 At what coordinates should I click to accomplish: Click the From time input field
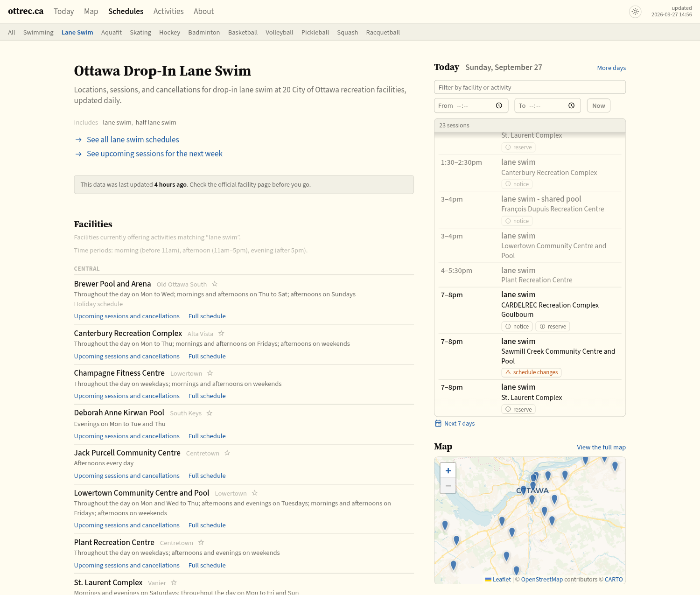tap(471, 105)
